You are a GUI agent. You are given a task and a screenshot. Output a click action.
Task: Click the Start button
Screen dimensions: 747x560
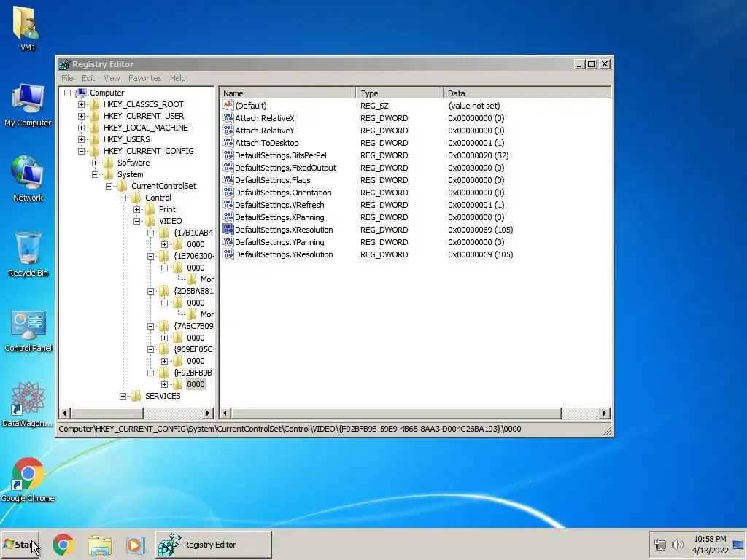(x=20, y=544)
